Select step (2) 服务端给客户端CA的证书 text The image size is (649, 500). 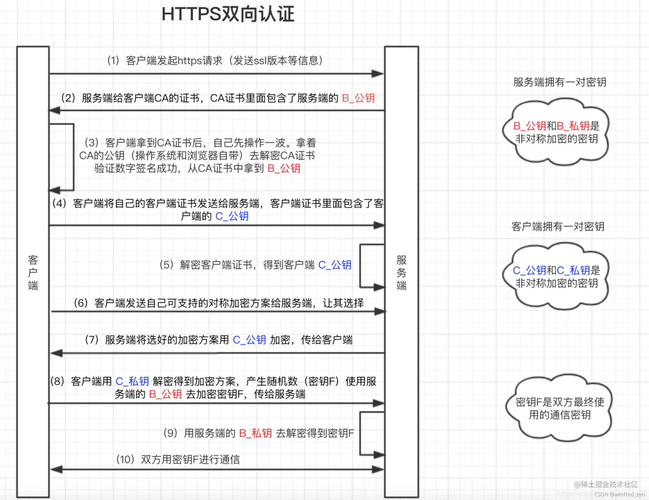coord(218,98)
